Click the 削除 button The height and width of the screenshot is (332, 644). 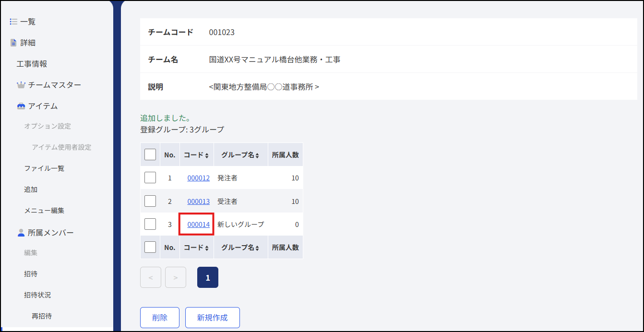pos(160,318)
